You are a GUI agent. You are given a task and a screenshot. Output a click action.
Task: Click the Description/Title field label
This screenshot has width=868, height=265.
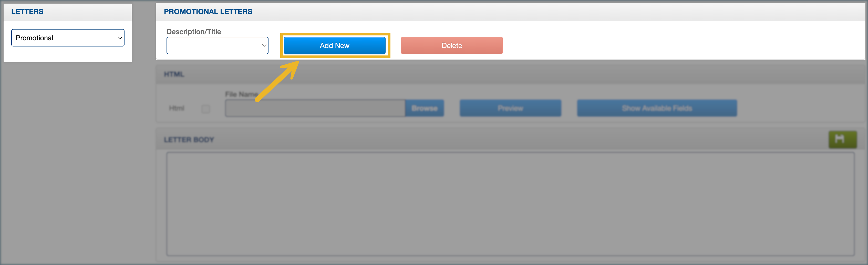click(x=194, y=32)
